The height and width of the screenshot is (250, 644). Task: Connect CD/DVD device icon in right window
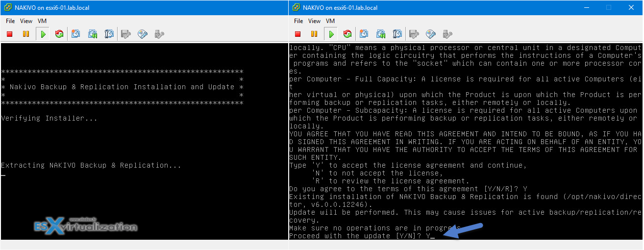431,34
